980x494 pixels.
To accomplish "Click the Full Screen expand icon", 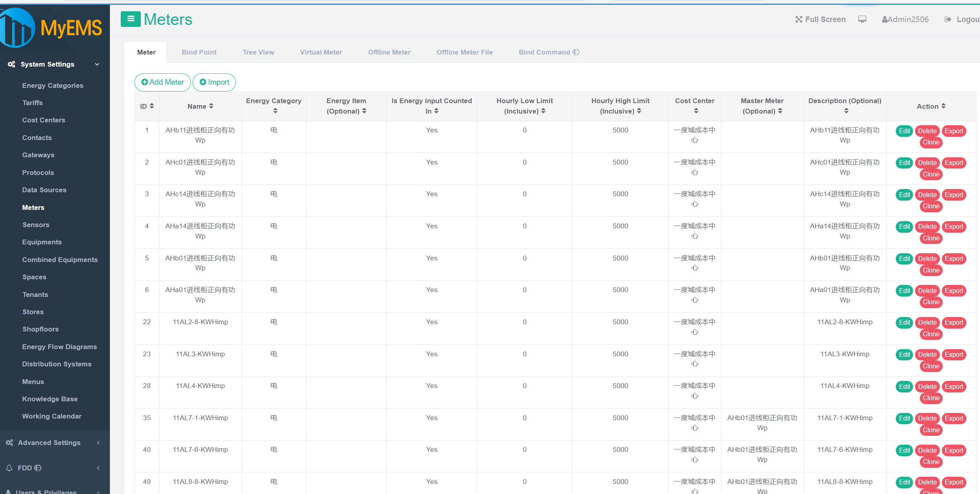I will [x=799, y=19].
